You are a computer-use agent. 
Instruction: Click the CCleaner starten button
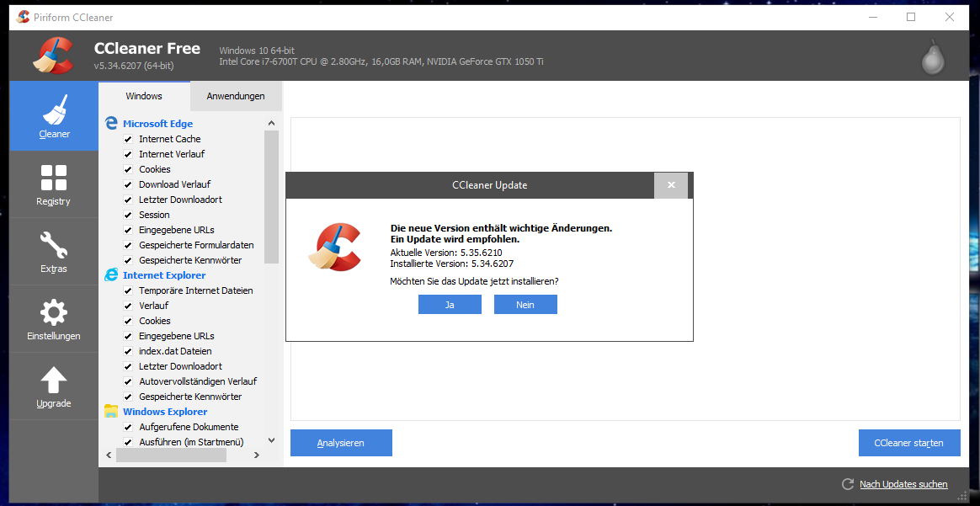point(909,443)
